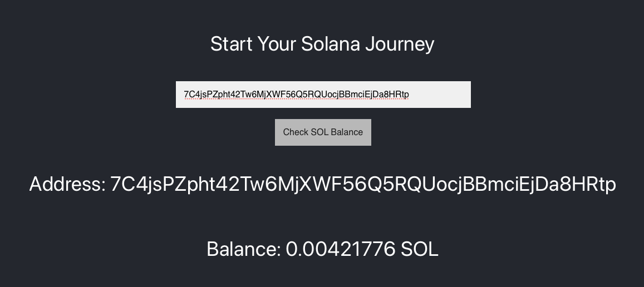Click the word "Journey" in the heading
This screenshot has height=287, width=644.
pyautogui.click(x=400, y=44)
